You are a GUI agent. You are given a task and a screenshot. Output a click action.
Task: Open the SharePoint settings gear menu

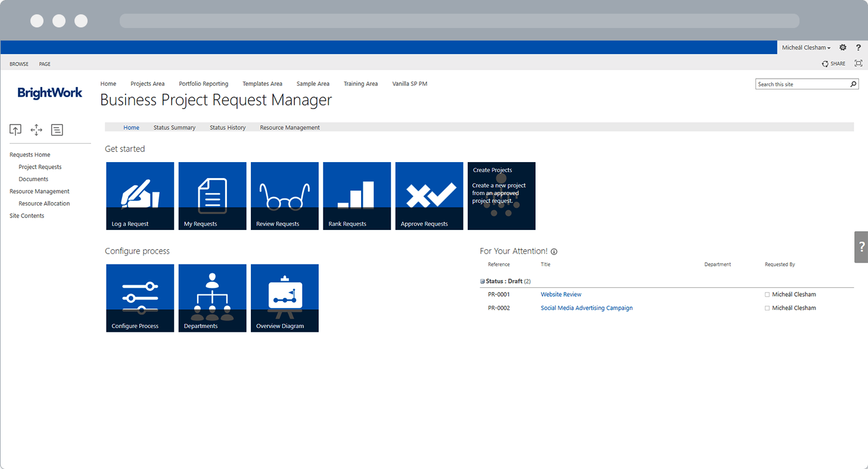(x=843, y=48)
